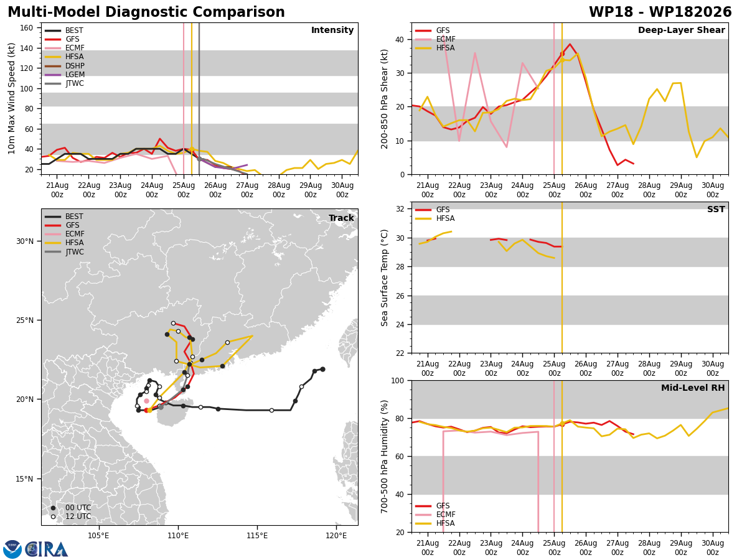The width and height of the screenshot is (747, 560).
Task: Click the SST panel title
Action: click(x=716, y=210)
